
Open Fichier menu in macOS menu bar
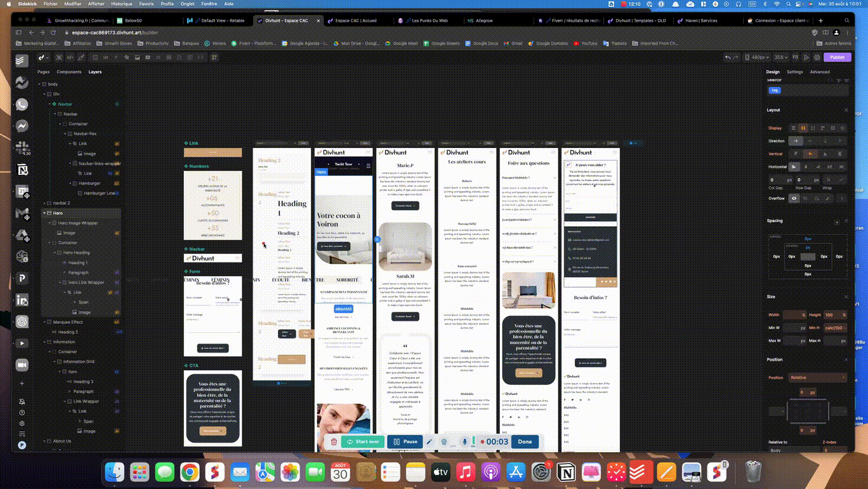[x=51, y=4]
